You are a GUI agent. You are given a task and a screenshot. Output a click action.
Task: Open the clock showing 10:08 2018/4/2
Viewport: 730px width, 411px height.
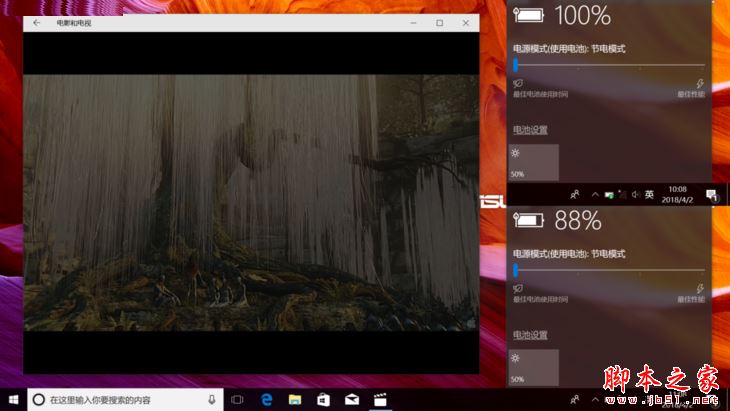point(677,194)
